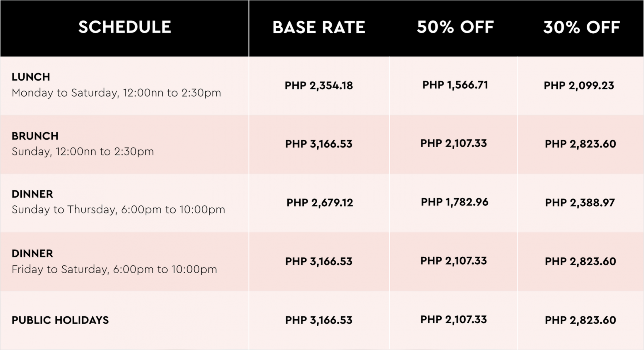Click lunch 50% off price PHP 1,566.71

click(455, 85)
